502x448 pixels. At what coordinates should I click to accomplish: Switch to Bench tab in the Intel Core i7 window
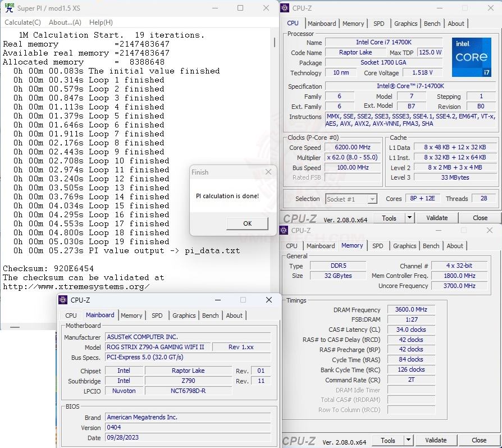point(432,24)
